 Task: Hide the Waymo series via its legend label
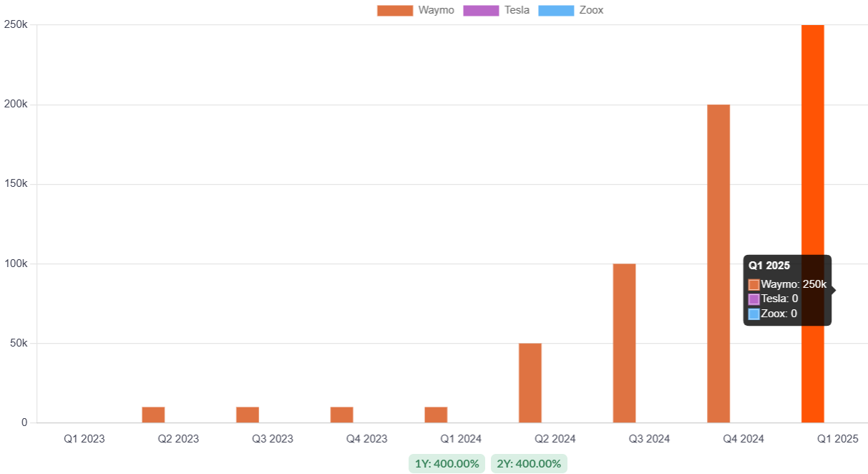pyautogui.click(x=436, y=10)
